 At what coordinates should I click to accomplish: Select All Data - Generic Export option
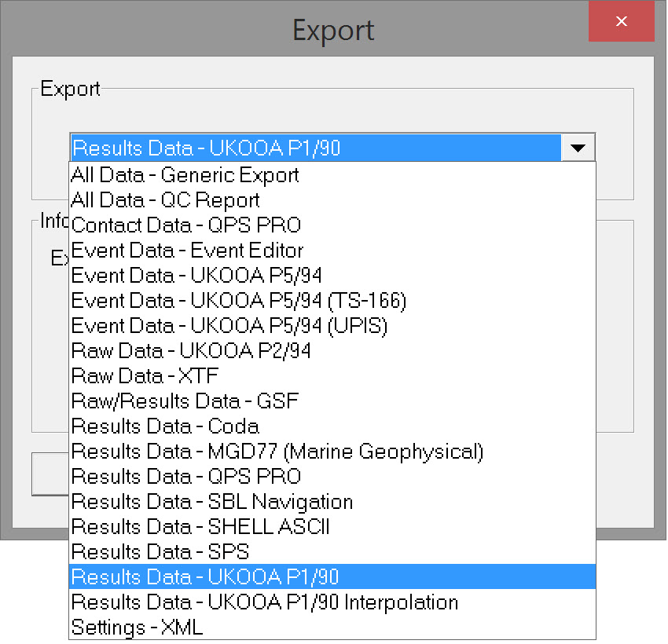point(184,174)
